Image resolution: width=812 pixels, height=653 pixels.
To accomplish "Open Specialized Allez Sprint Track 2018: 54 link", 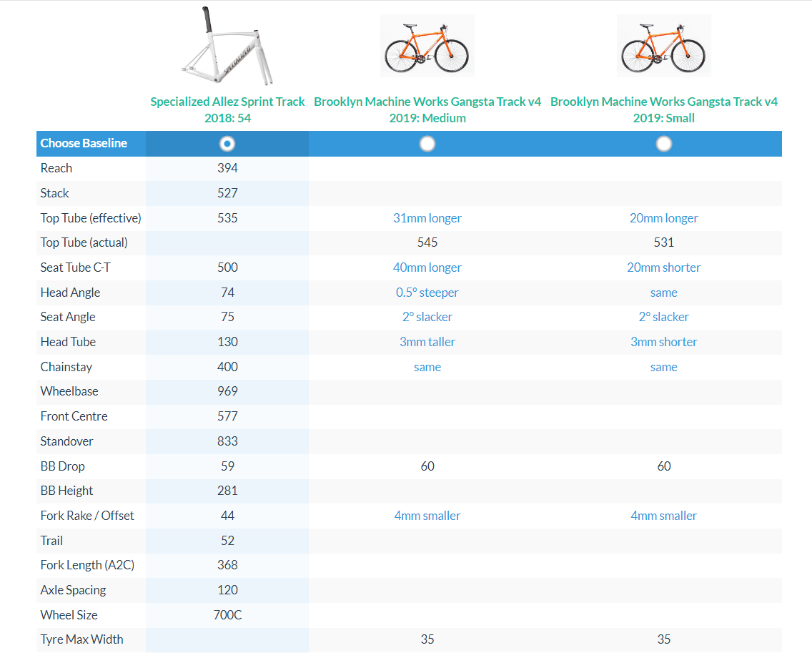I will point(227,109).
